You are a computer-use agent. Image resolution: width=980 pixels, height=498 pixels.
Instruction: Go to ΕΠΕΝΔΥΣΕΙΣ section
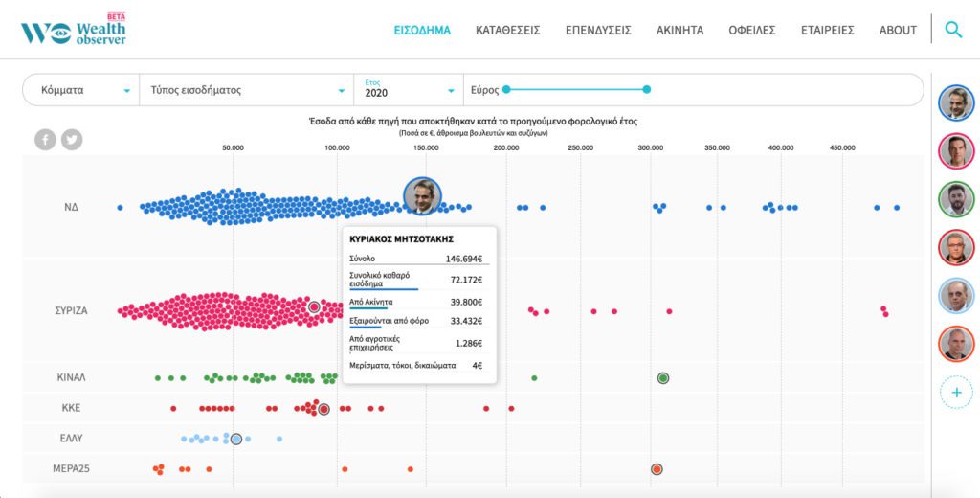598,30
